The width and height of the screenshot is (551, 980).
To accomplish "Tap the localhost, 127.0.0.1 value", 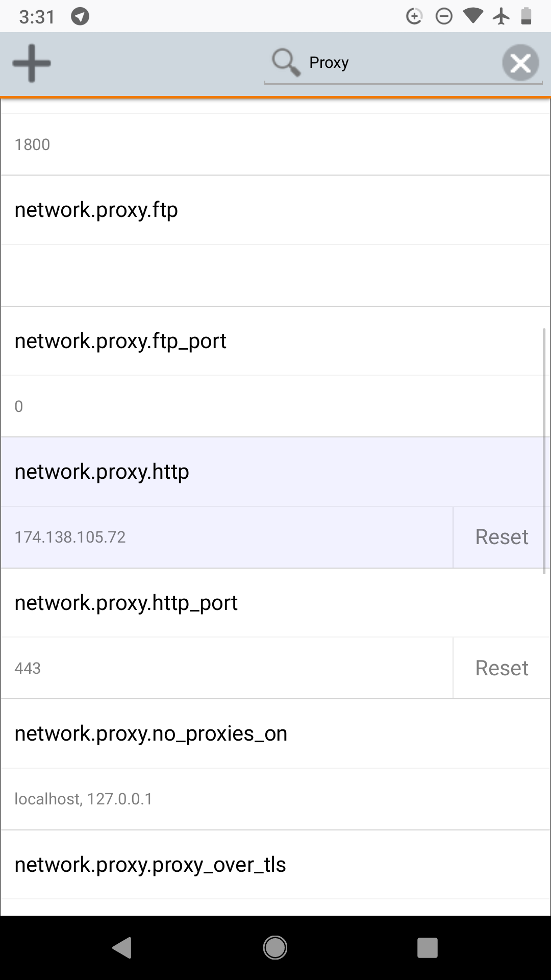I will coord(84,799).
